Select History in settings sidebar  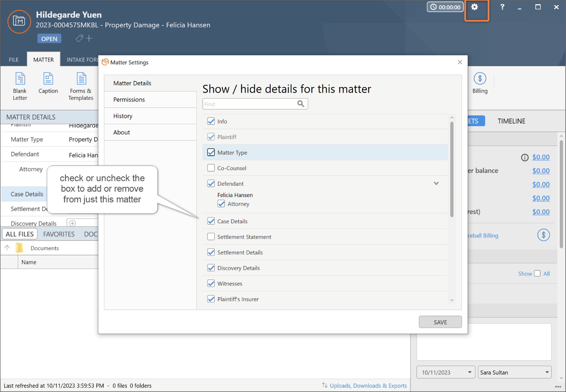[x=150, y=116]
